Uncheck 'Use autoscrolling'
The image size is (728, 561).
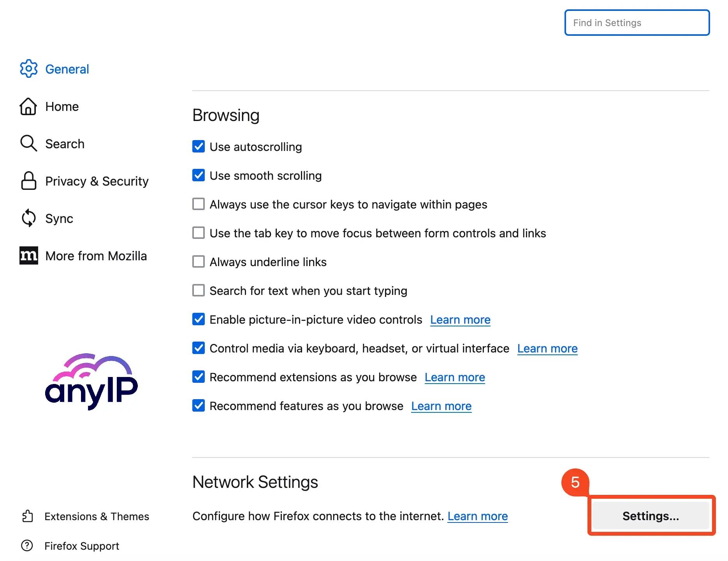pyautogui.click(x=199, y=147)
